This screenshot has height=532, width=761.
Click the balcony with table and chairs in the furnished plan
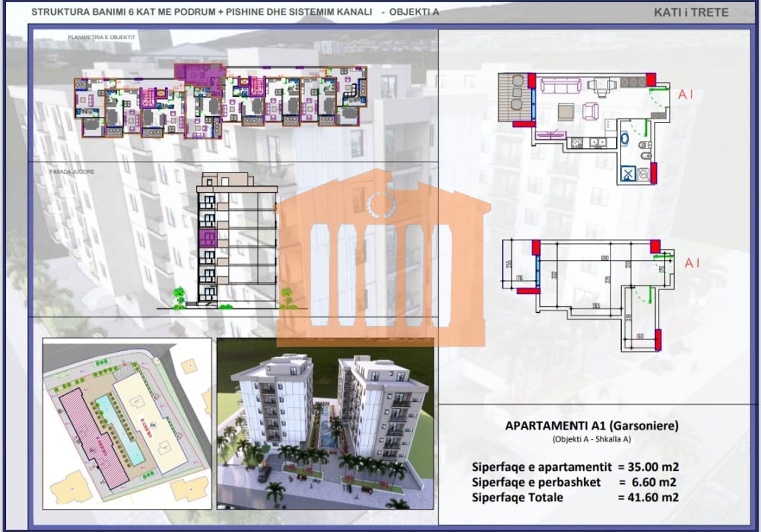pyautogui.click(x=515, y=97)
